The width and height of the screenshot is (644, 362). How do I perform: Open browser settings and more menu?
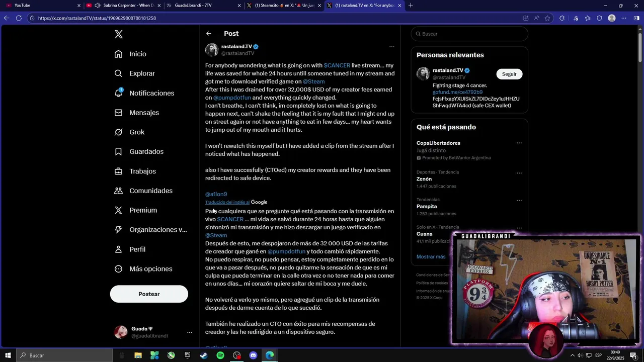point(624,18)
